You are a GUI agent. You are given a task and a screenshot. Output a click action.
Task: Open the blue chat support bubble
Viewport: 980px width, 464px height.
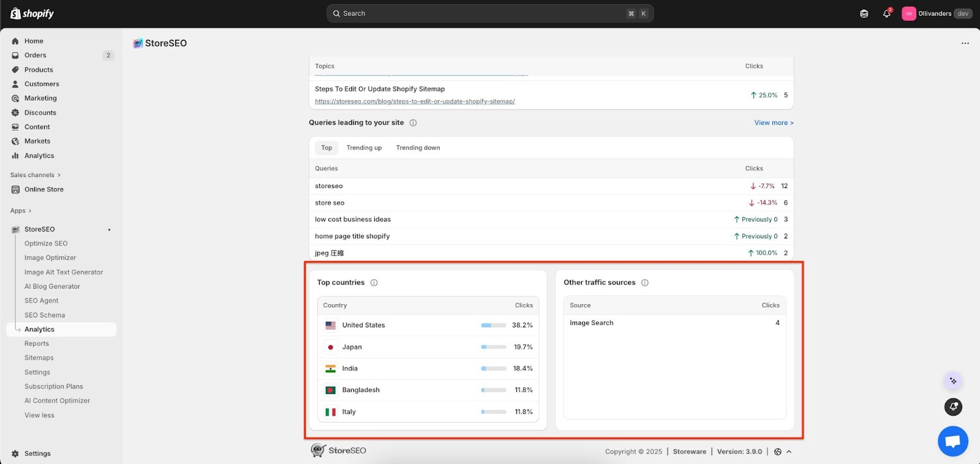[x=952, y=441]
